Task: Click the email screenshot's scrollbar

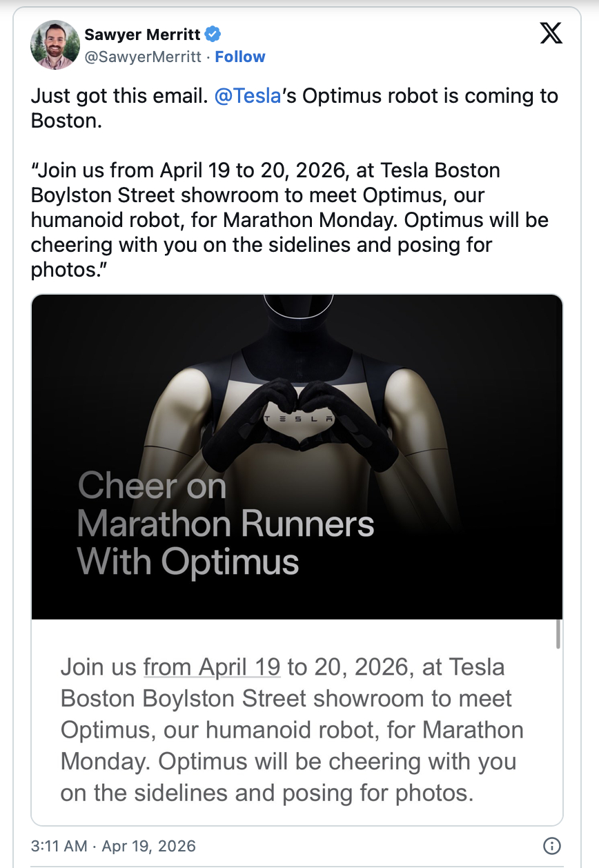Action: tap(558, 635)
